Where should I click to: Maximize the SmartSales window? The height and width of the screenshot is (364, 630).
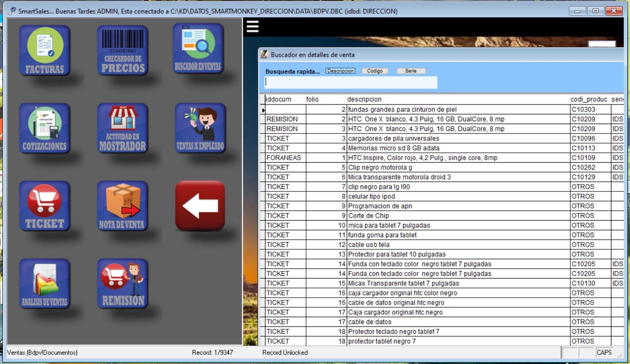[x=595, y=11]
